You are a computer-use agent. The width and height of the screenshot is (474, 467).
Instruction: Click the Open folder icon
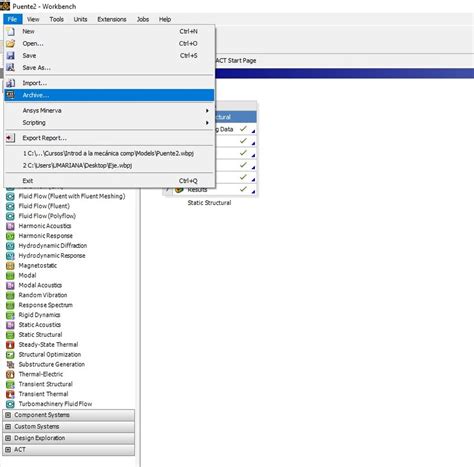11,44
